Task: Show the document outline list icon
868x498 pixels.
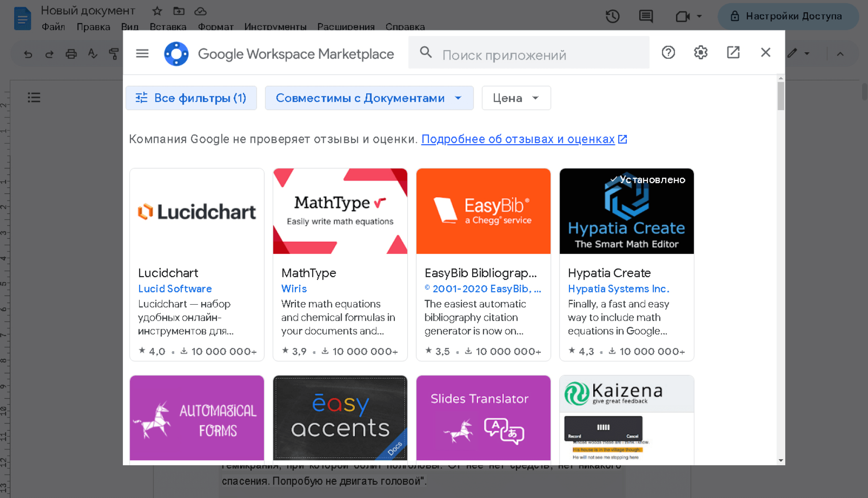Action: 34,97
